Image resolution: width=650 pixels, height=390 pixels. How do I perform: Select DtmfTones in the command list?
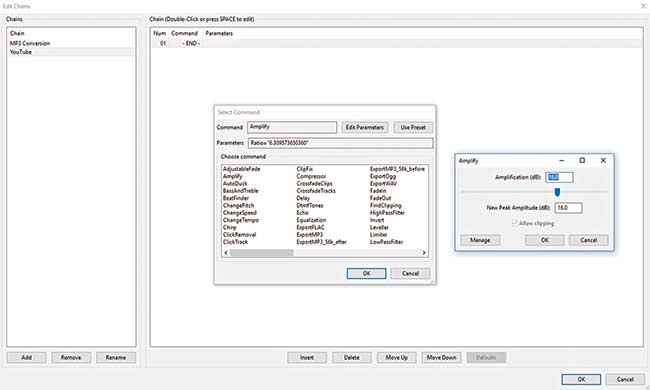[310, 205]
